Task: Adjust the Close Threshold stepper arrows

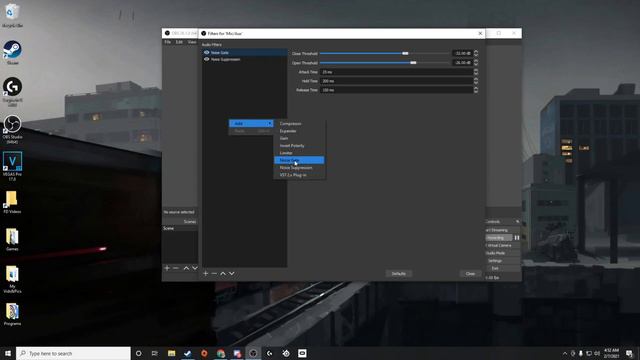Action: click(x=476, y=53)
